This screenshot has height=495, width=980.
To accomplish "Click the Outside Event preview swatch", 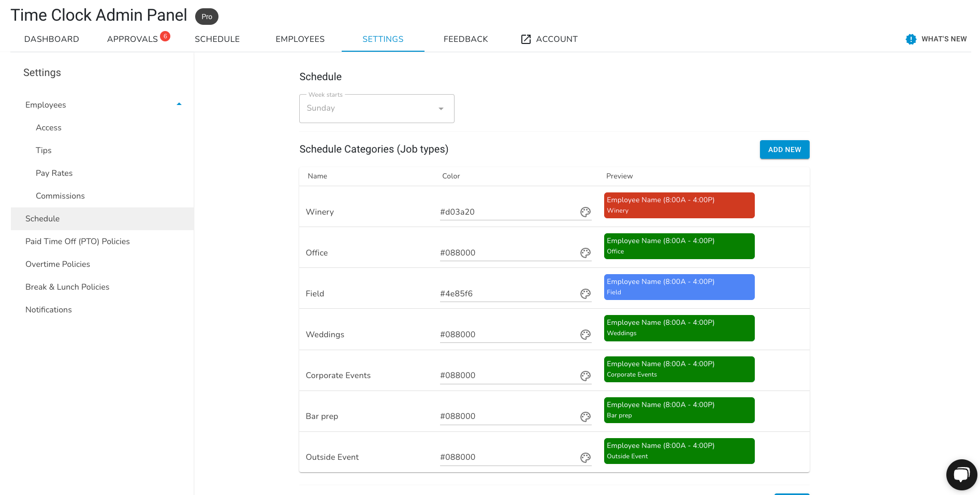I will [679, 451].
